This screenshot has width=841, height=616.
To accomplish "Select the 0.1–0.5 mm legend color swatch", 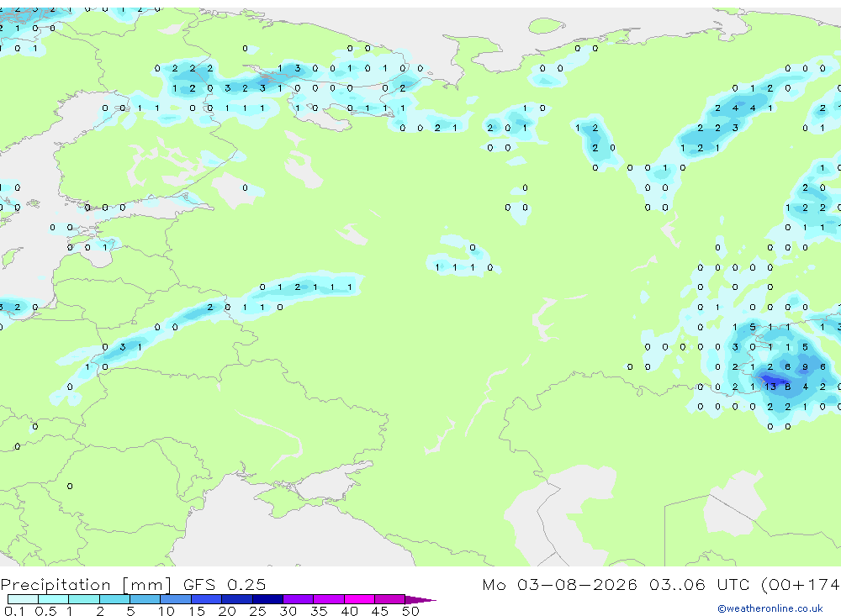I will 23,599.
